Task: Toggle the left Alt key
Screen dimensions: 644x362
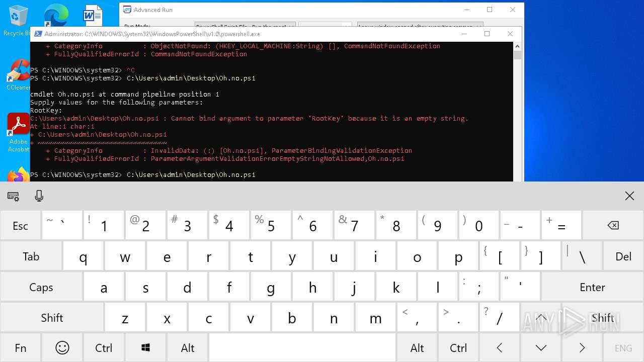Action: coord(188,347)
